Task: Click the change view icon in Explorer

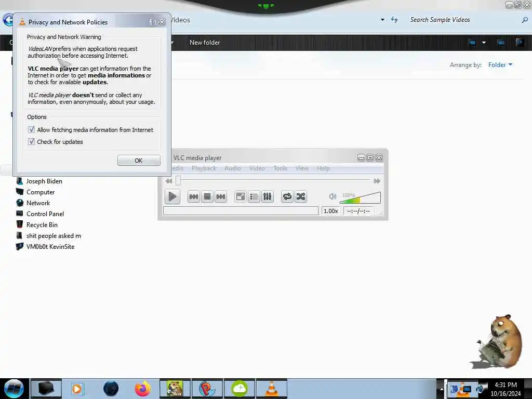Action: 472,43
